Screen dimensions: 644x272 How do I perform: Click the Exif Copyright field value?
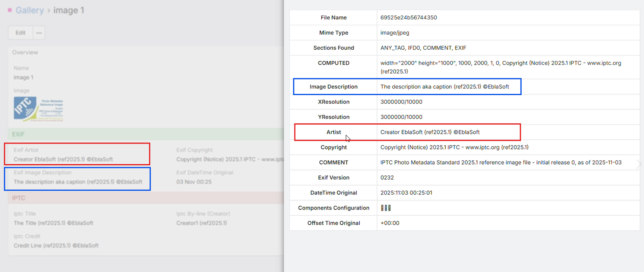(229, 159)
